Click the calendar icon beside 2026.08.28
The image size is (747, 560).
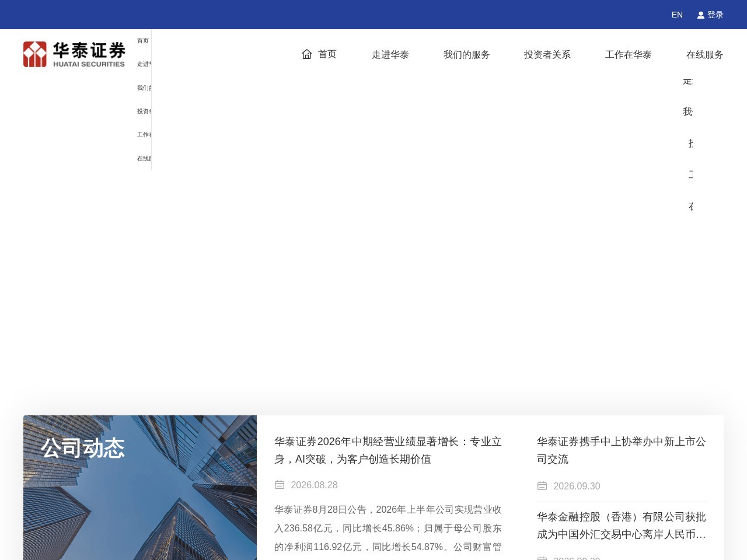(x=280, y=485)
